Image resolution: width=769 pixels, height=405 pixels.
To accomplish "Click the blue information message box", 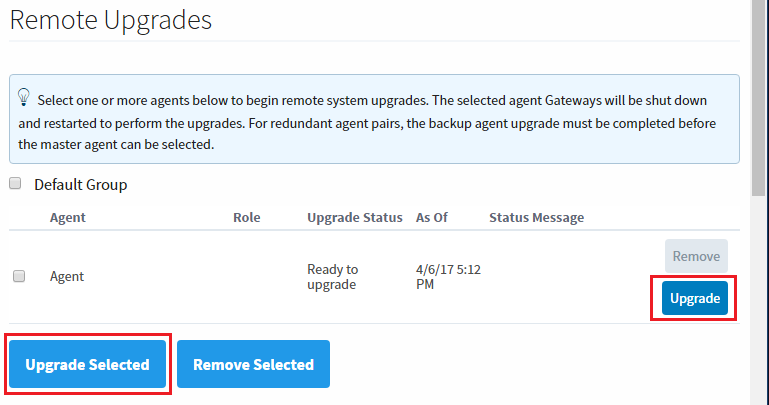I will pyautogui.click(x=374, y=119).
